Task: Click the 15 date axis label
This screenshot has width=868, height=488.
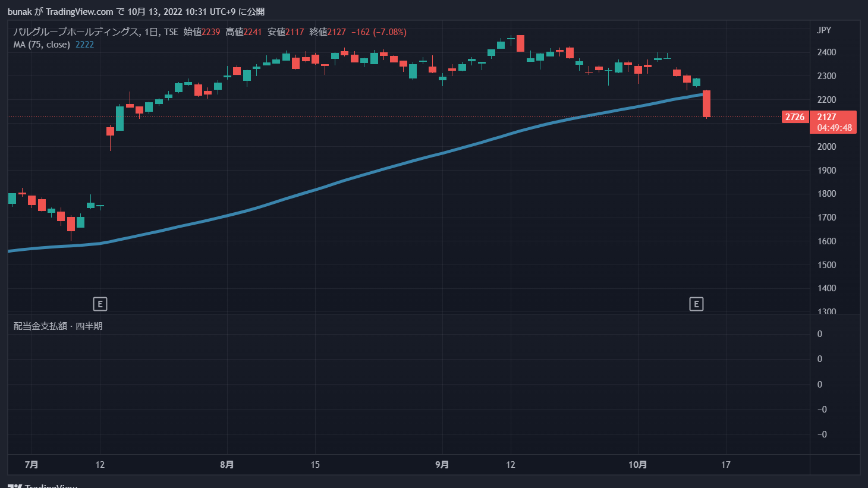Action: (x=315, y=465)
